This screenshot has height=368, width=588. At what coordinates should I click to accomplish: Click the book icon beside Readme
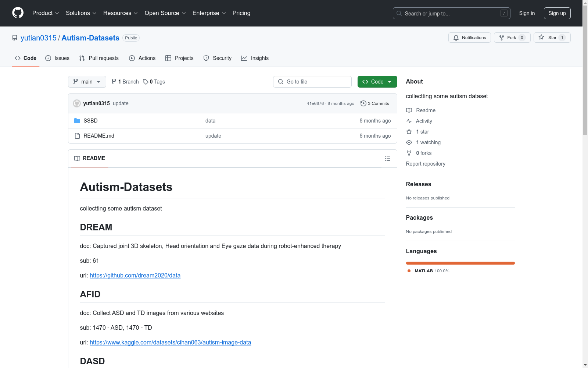click(x=409, y=110)
